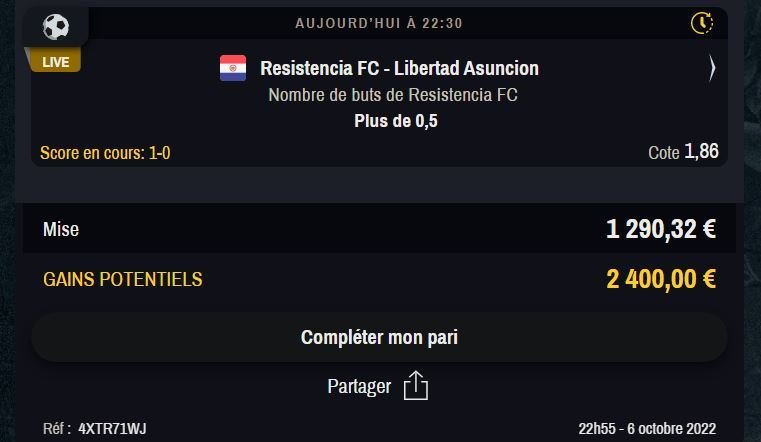Click the bet reference 4XTR71WJ
This screenshot has height=442, width=761.
[112, 429]
